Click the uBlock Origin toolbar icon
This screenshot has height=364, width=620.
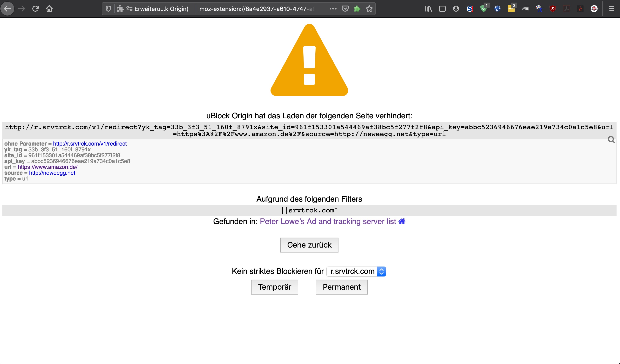pyautogui.click(x=553, y=9)
